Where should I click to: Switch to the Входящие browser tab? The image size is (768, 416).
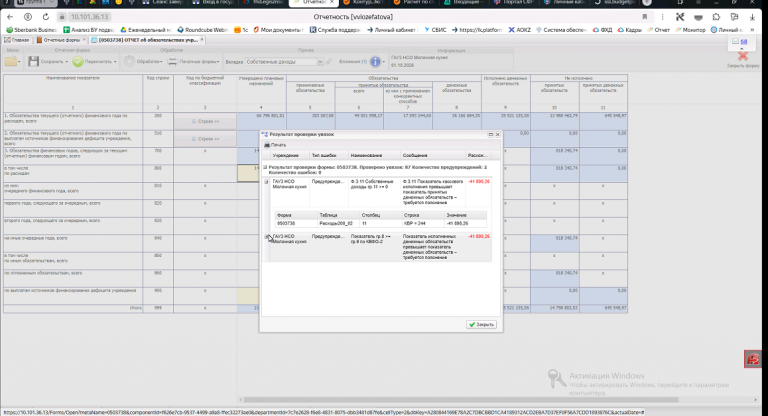464,3
